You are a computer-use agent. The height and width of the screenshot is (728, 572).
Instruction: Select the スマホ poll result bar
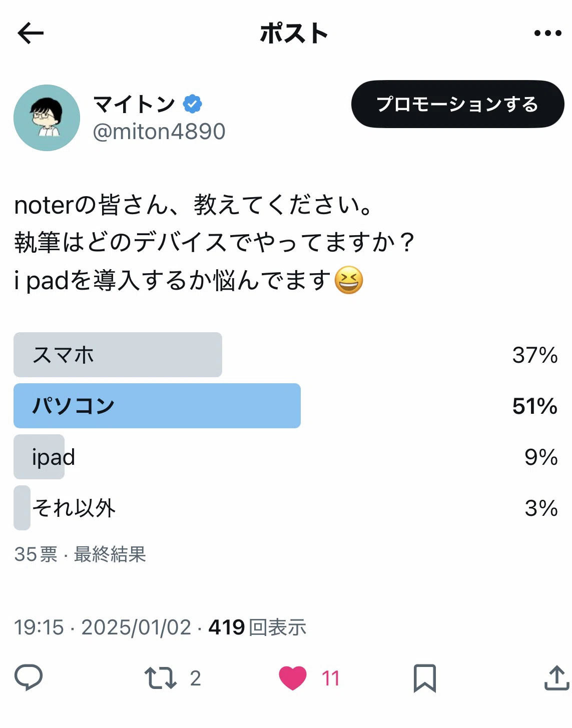point(286,355)
